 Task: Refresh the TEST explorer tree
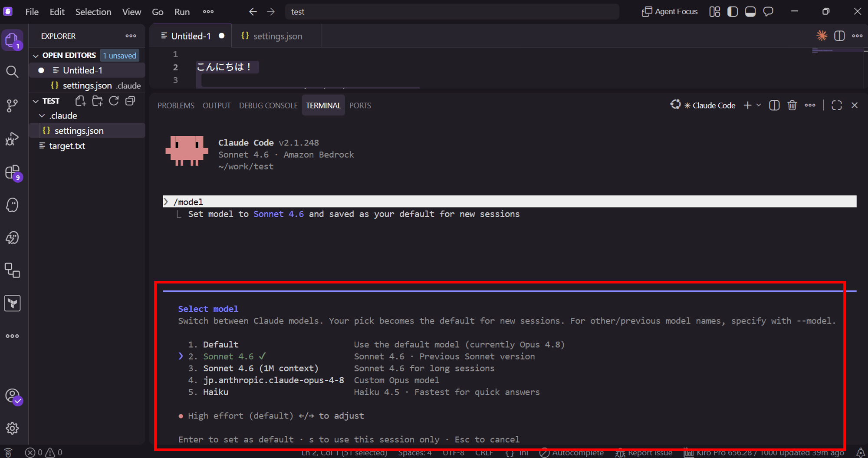click(114, 101)
